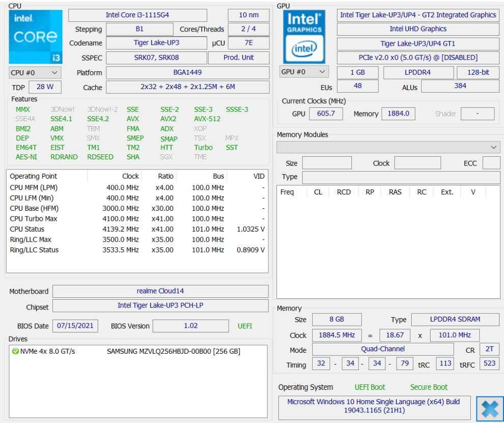
Task: Select the Ring/LLC Status row
Action: (137, 250)
